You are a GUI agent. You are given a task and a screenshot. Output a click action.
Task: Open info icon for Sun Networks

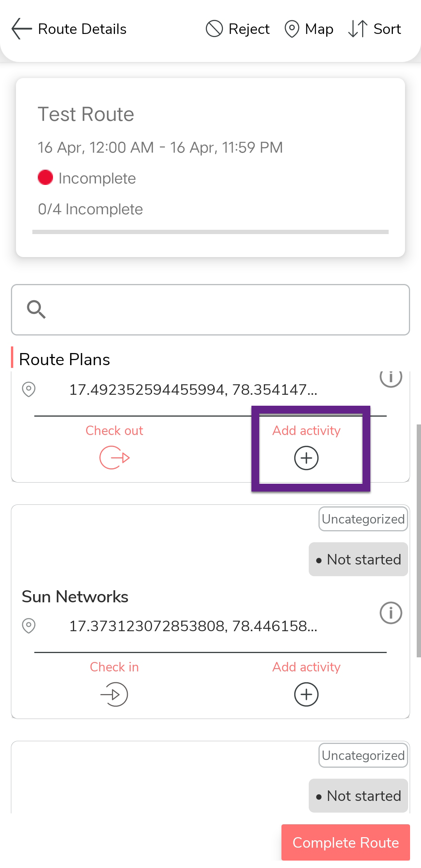391,613
